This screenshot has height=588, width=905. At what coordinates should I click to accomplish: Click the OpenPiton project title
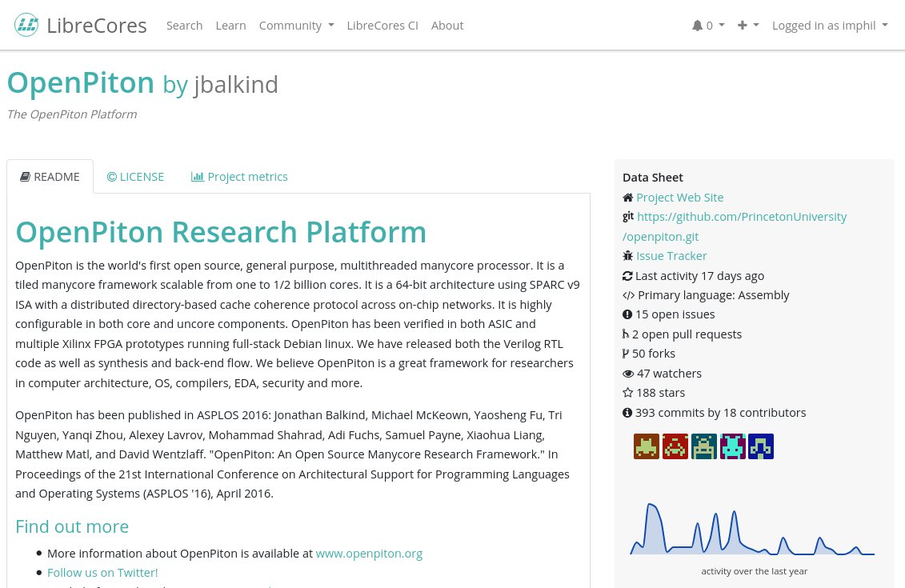pyautogui.click(x=81, y=82)
